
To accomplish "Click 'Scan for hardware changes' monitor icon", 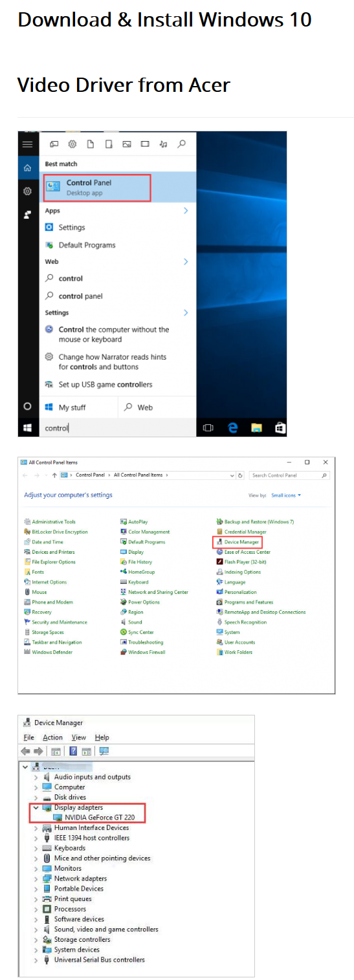I will point(104,751).
